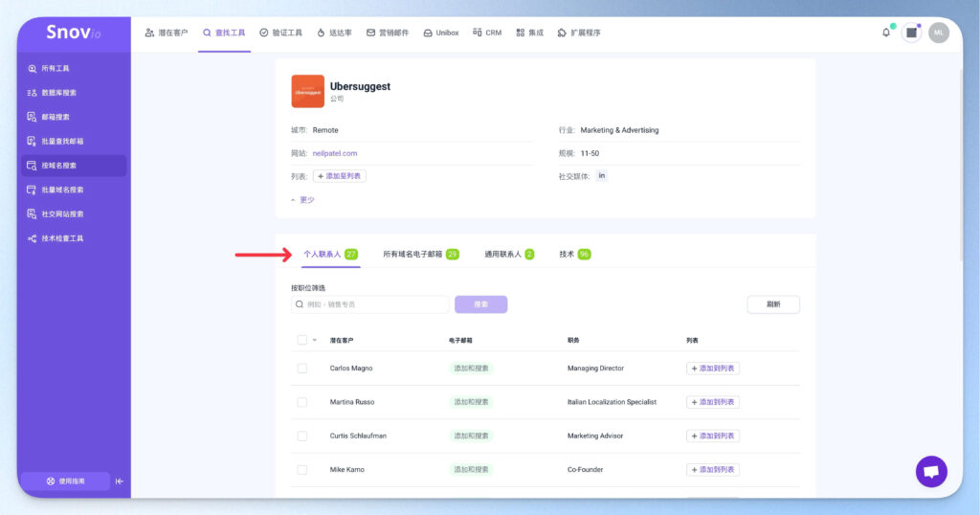Click the 刷新 button

773,304
